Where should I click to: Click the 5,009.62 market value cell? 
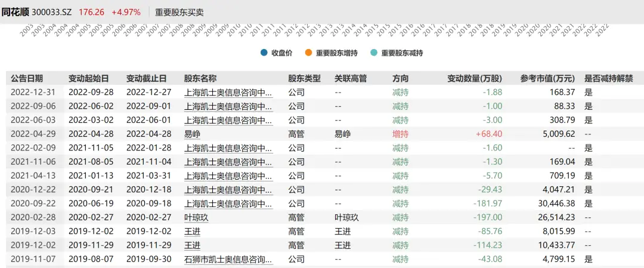coord(558,134)
